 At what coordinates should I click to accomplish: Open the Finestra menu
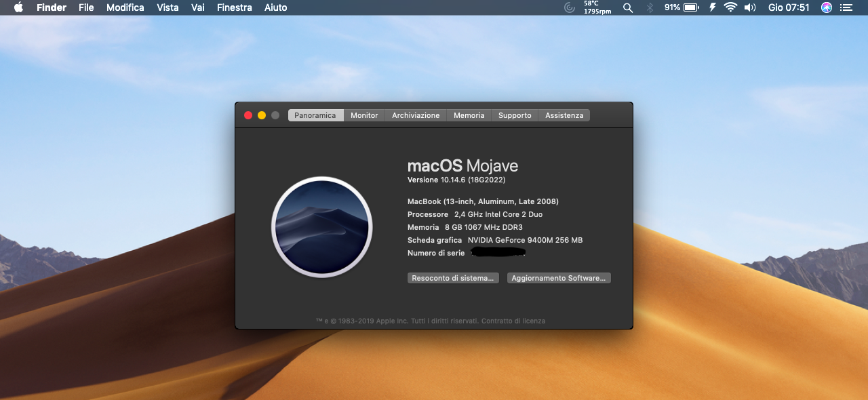[235, 7]
